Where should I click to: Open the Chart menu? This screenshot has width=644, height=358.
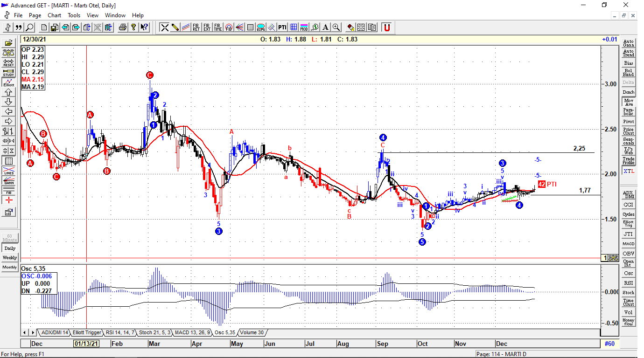coord(54,15)
